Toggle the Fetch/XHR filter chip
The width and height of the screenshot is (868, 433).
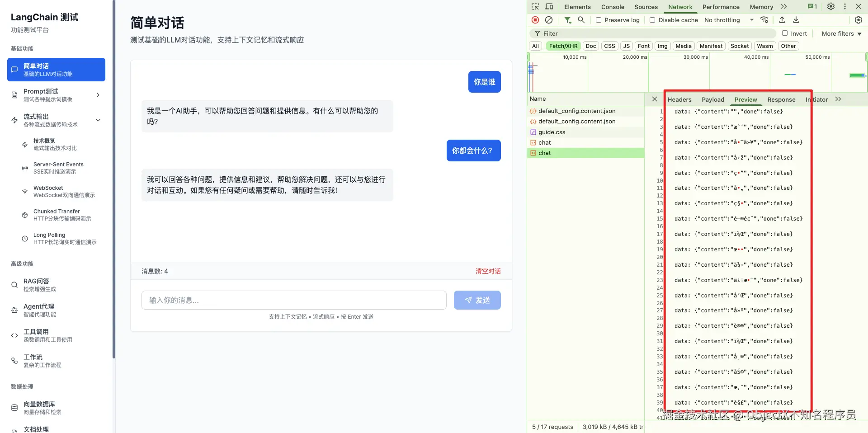click(x=563, y=46)
